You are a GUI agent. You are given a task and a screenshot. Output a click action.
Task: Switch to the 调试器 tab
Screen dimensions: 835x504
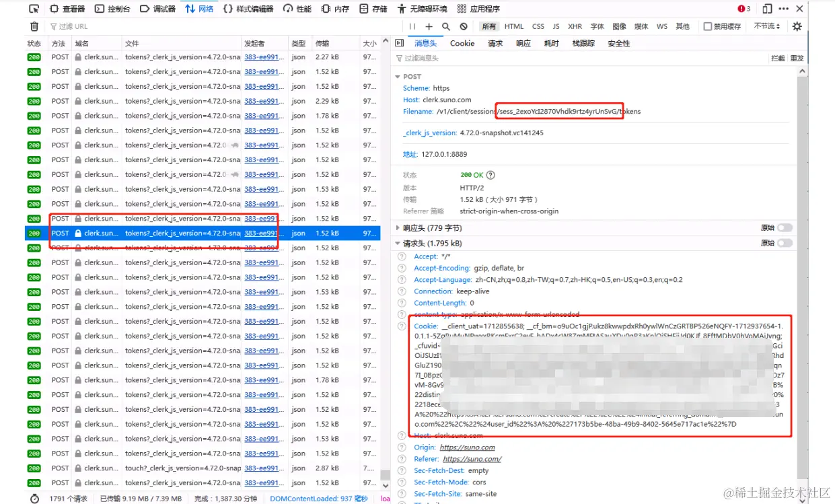tap(157, 9)
